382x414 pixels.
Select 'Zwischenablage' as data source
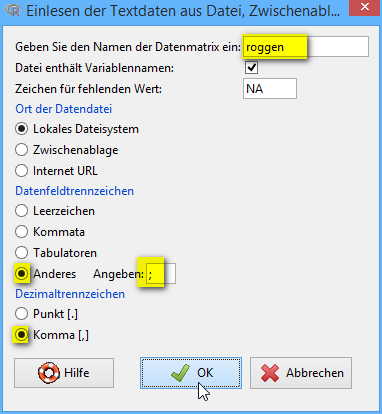[x=21, y=150]
